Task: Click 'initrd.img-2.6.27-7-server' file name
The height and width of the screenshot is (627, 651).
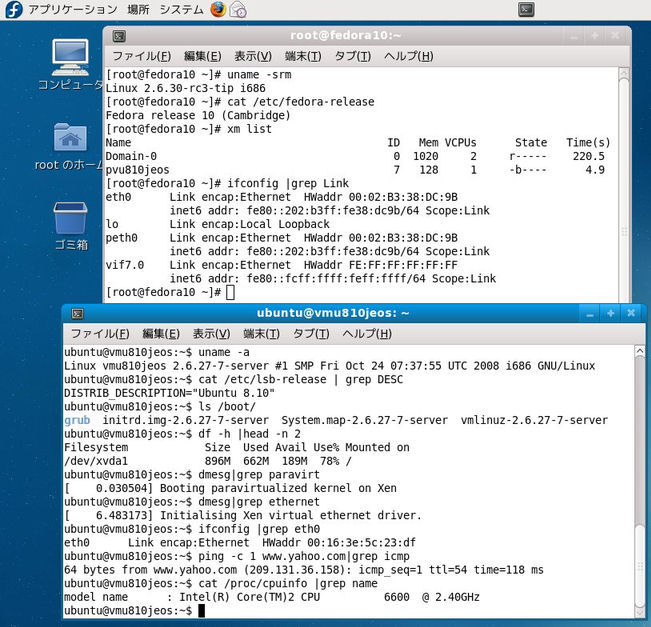Action: (x=186, y=420)
